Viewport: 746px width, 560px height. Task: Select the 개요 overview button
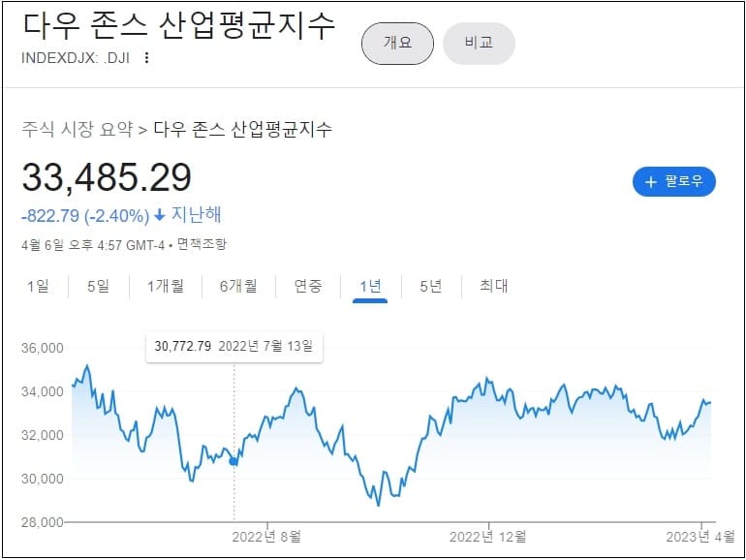click(398, 44)
